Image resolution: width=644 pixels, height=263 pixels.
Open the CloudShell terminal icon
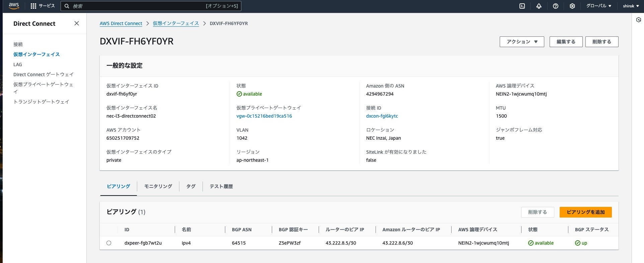tap(522, 6)
